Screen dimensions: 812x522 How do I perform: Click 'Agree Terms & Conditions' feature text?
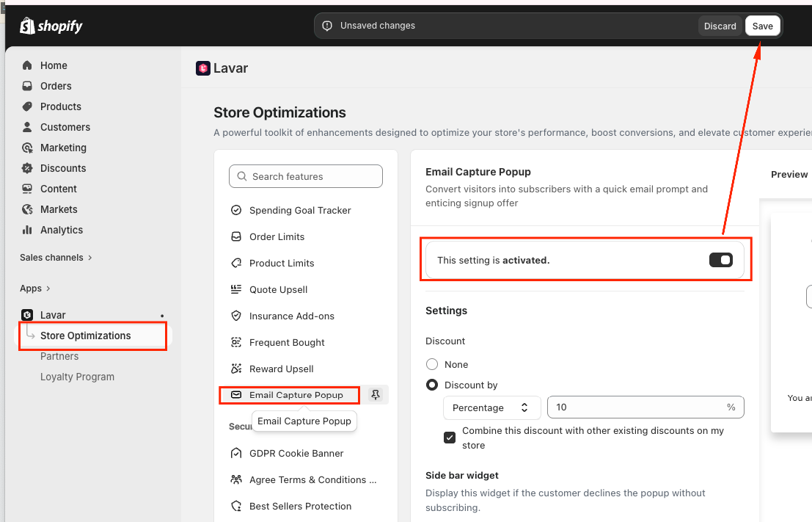click(x=312, y=479)
